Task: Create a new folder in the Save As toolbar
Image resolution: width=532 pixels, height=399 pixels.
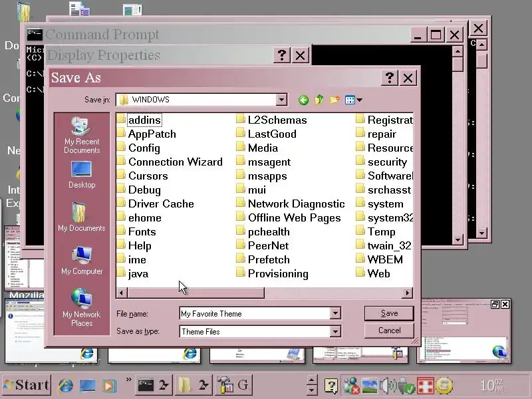Action: (x=334, y=100)
